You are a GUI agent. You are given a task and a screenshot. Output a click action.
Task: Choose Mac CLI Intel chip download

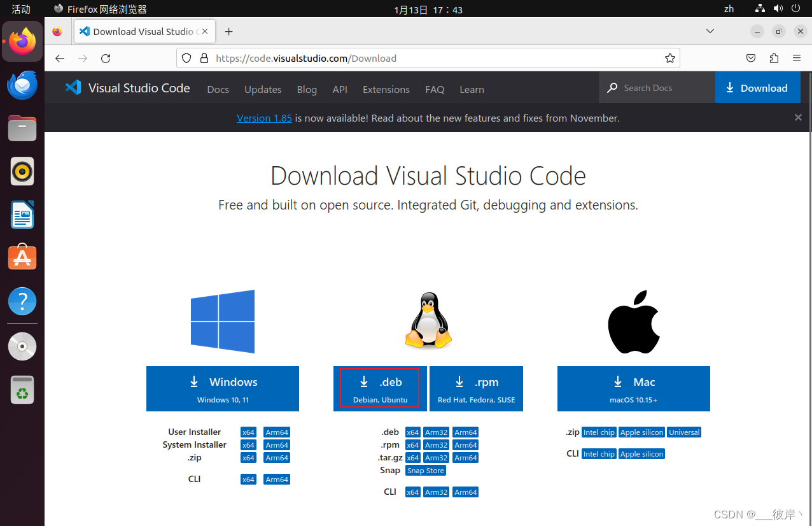pos(599,454)
